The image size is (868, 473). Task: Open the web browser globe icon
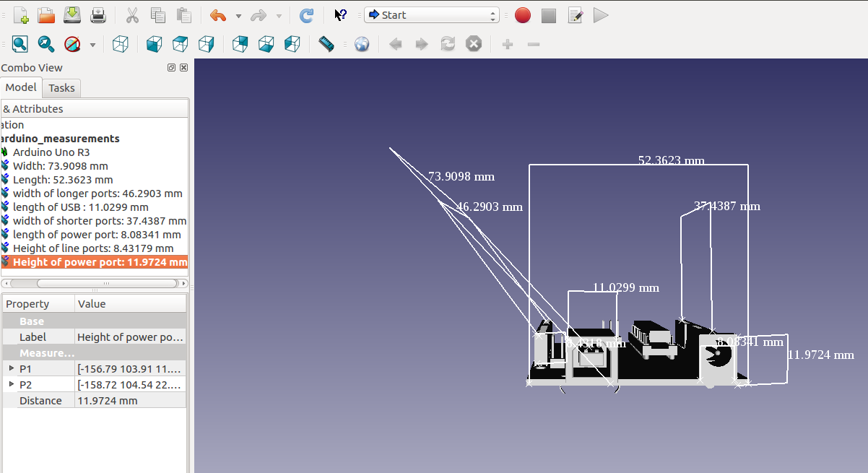(361, 44)
